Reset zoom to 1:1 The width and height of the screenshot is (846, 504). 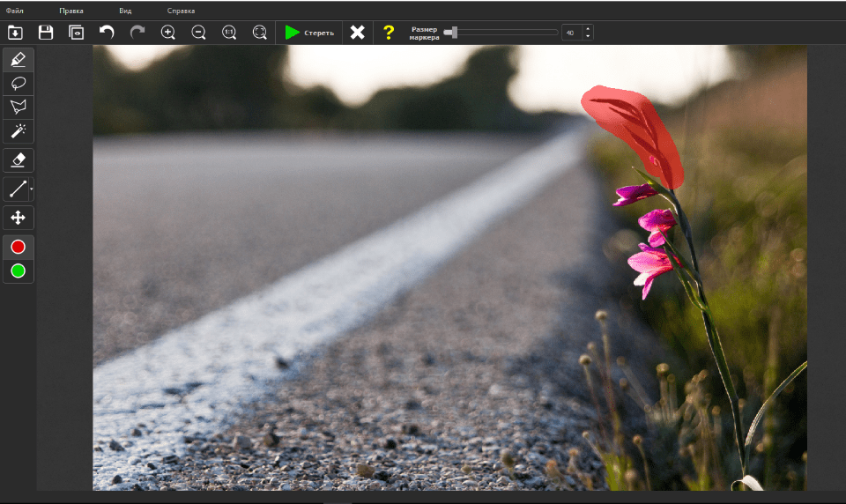tap(229, 33)
